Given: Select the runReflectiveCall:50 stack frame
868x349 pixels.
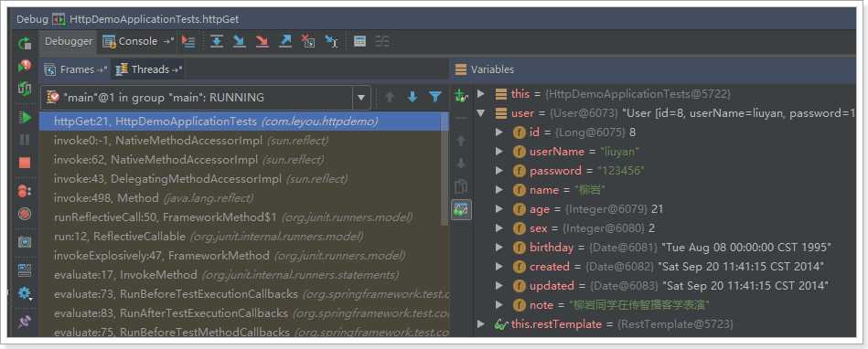Looking at the screenshot, I should [x=233, y=217].
